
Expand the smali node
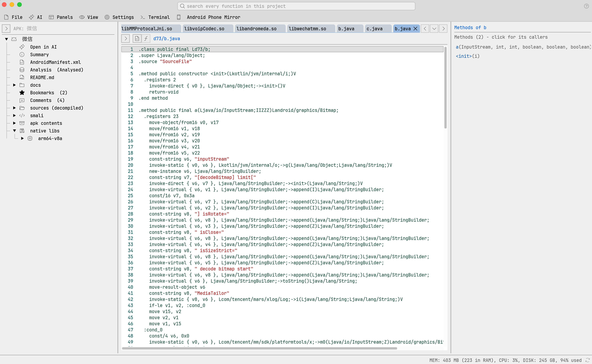pos(14,115)
